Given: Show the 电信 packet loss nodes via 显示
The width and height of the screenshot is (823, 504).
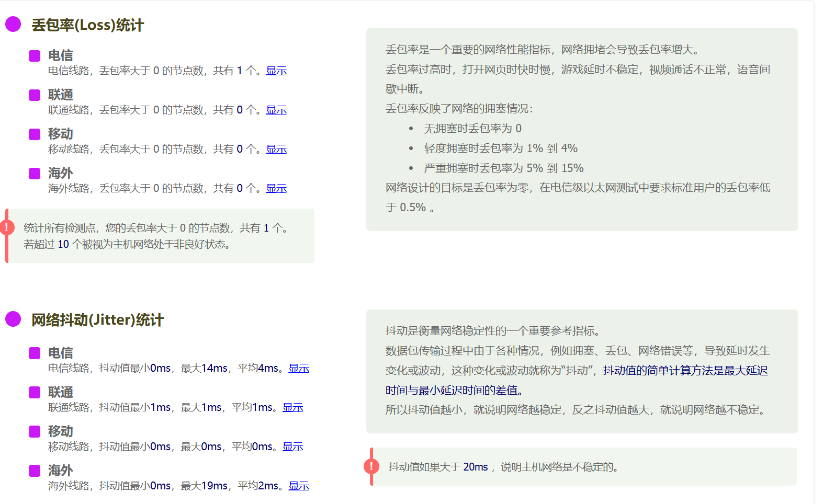Looking at the screenshot, I should [276, 71].
